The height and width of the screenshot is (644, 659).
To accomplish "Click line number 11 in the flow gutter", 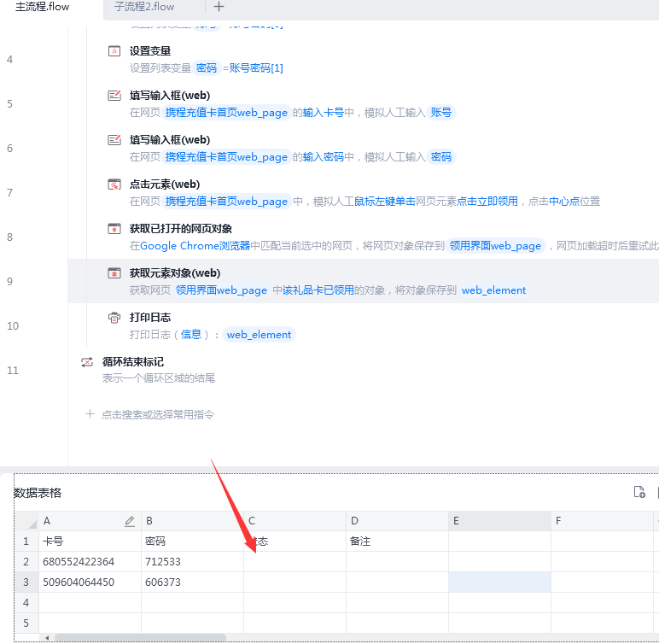I will pyautogui.click(x=13, y=371).
